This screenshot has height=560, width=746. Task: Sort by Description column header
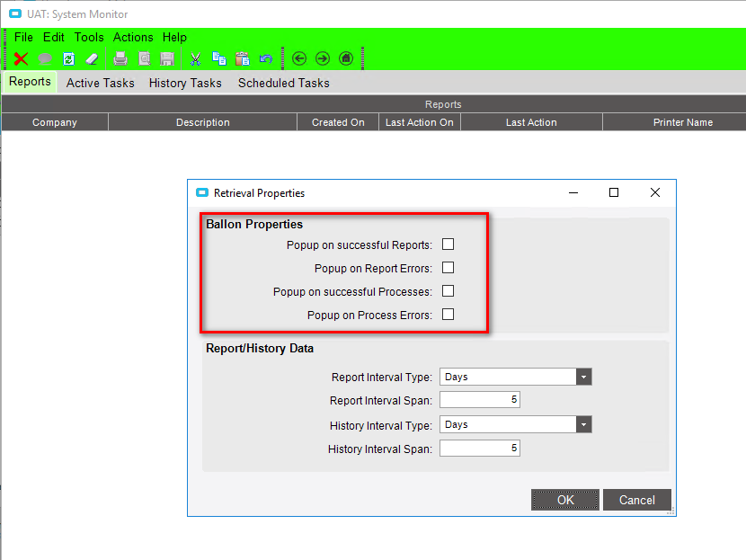202,122
